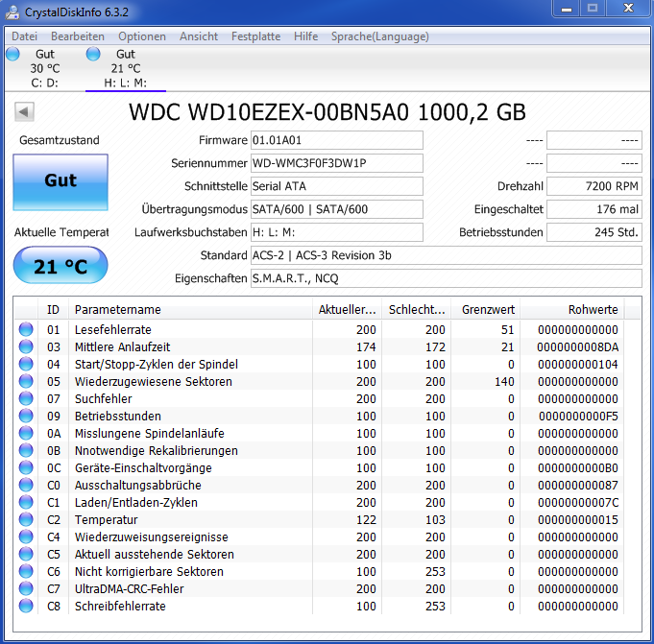
Task: Click the Gut health status button
Action: pyautogui.click(x=61, y=182)
